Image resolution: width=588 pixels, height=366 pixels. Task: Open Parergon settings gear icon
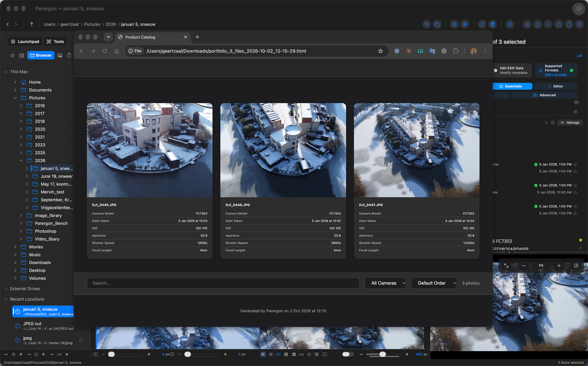click(x=579, y=9)
